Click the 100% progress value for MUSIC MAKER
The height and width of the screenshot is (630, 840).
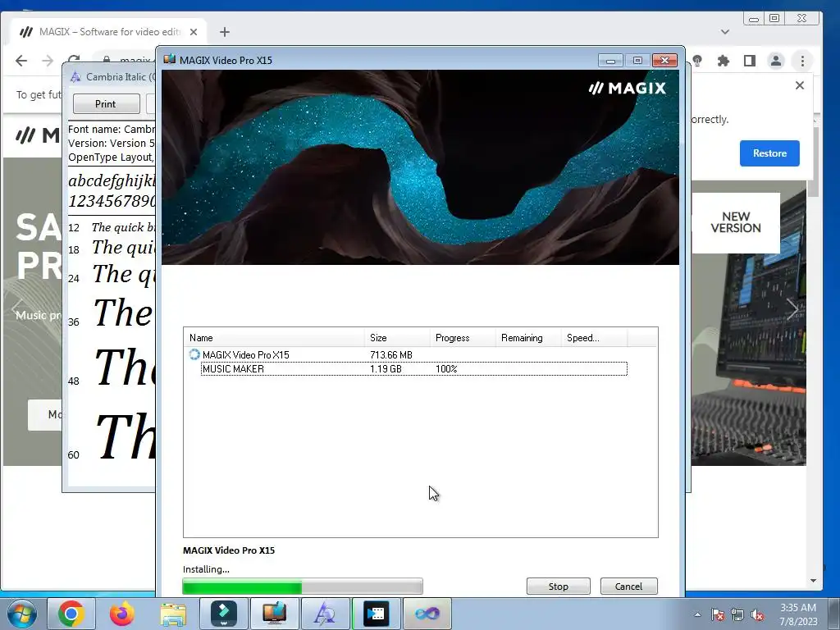tap(446, 368)
